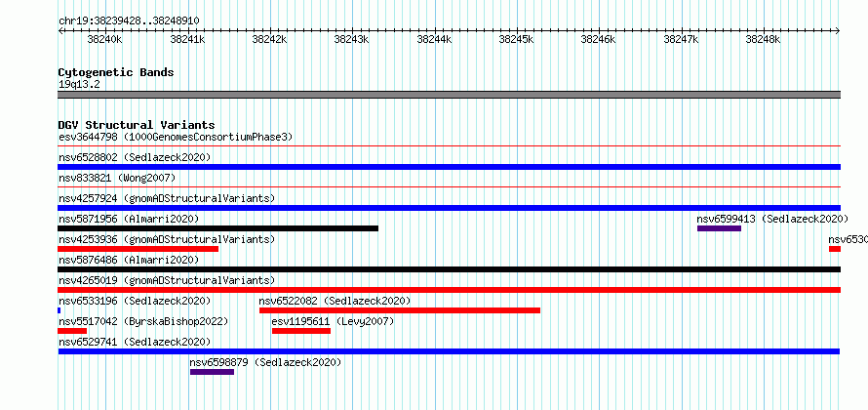
Task: Click the 38240k ruler position
Action: (104, 40)
